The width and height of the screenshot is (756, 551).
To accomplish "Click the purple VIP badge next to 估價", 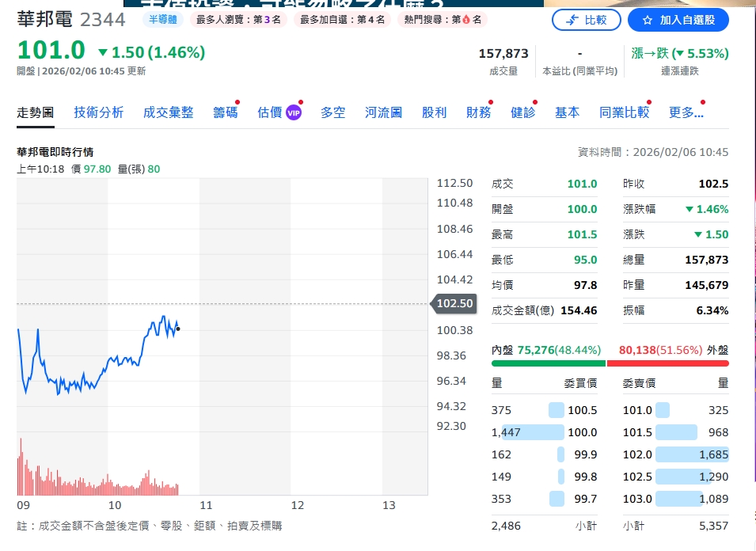I will (294, 112).
